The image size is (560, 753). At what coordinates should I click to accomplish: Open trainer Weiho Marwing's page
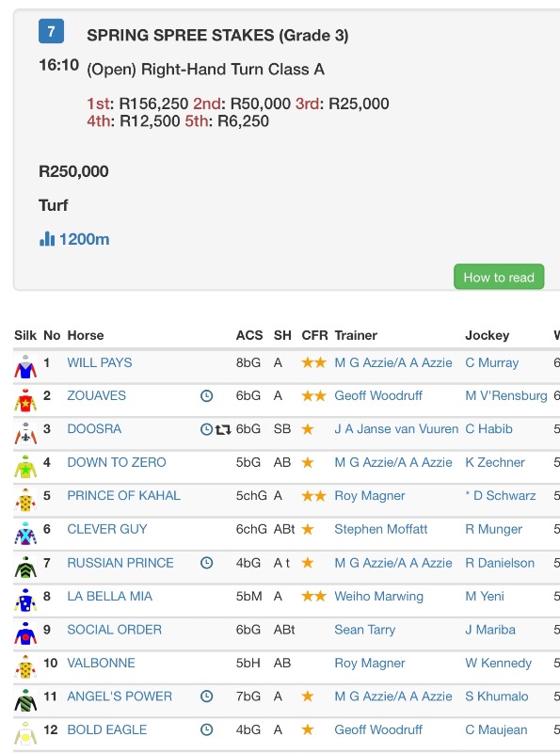pyautogui.click(x=379, y=597)
